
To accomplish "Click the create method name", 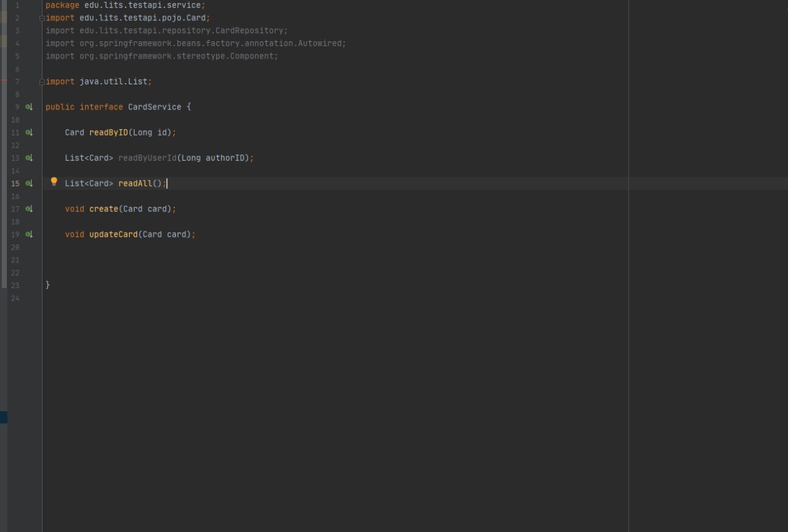I will [x=103, y=209].
